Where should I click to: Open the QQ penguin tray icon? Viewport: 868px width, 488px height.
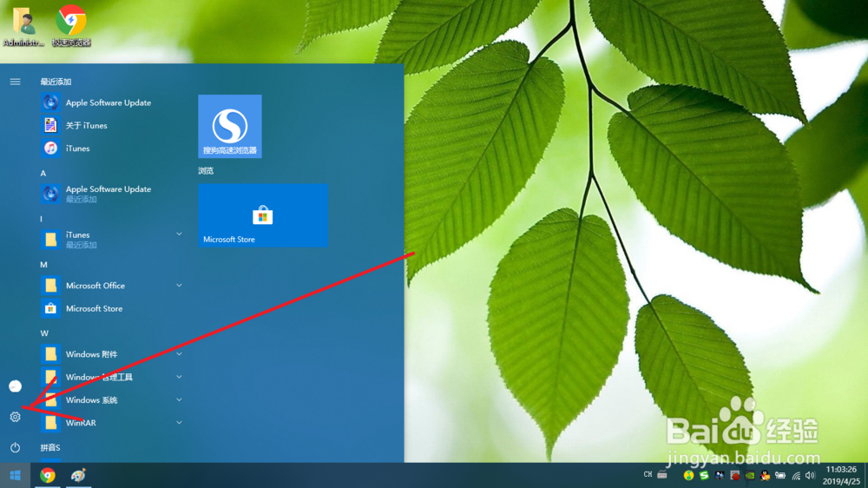[x=765, y=475]
